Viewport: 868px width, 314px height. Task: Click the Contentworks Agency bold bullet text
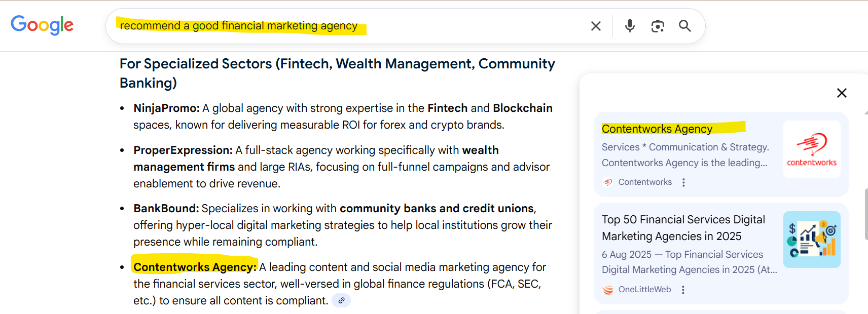pyautogui.click(x=195, y=267)
